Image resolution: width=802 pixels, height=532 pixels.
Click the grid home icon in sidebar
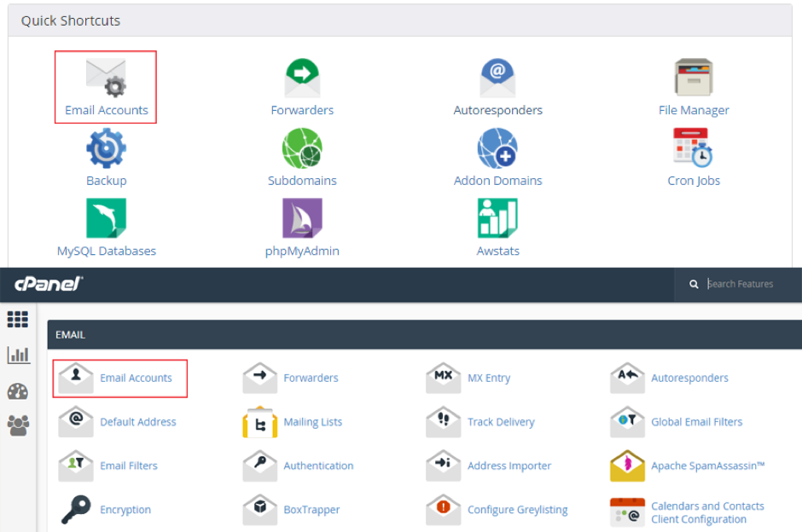point(17,320)
